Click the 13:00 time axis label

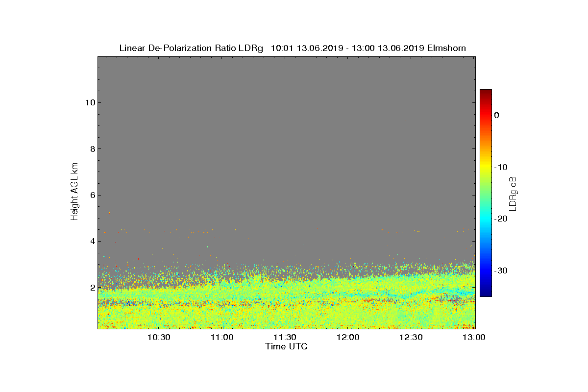pyautogui.click(x=474, y=337)
